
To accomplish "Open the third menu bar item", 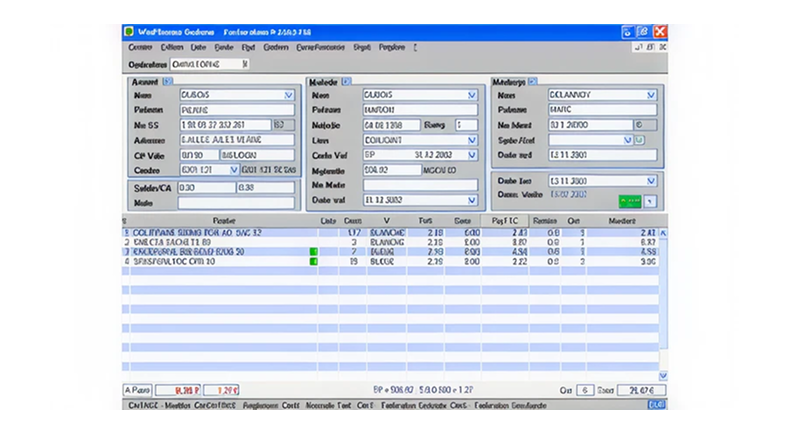I will tap(198, 47).
